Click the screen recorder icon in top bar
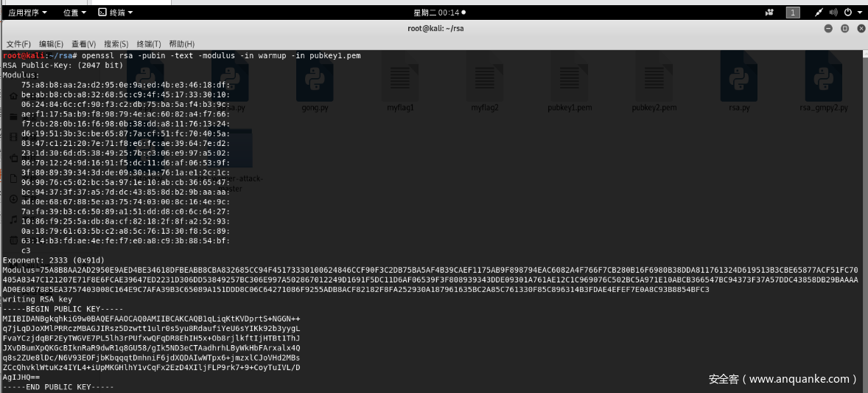 tap(769, 13)
